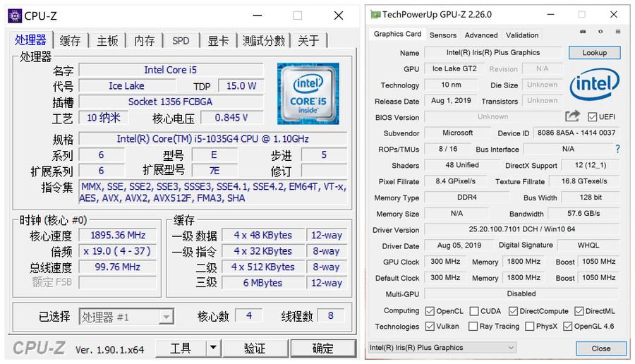Close the CPU-Z window

point(339,16)
